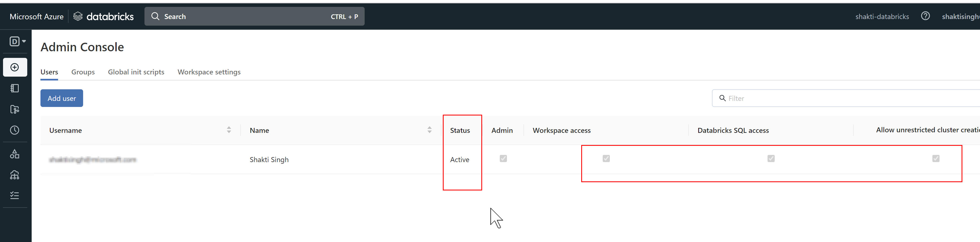This screenshot has height=242, width=980.
Task: Click the Databricks logo in header
Action: point(103,16)
